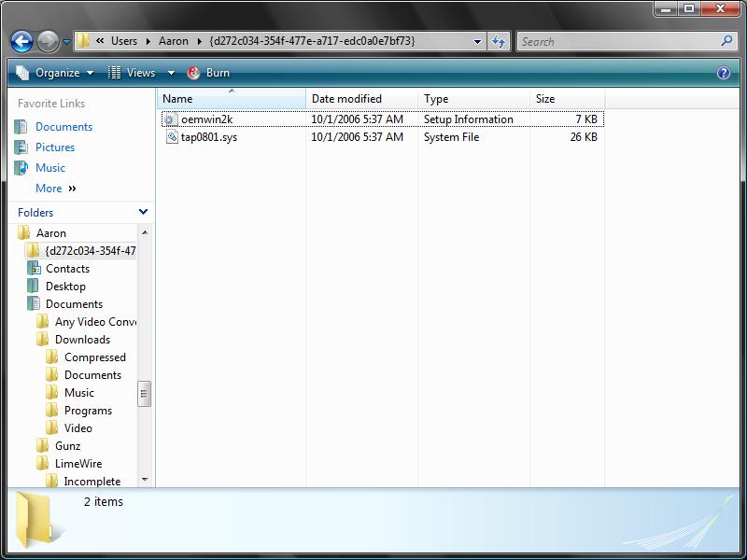Open the Views dropdown arrow

171,73
